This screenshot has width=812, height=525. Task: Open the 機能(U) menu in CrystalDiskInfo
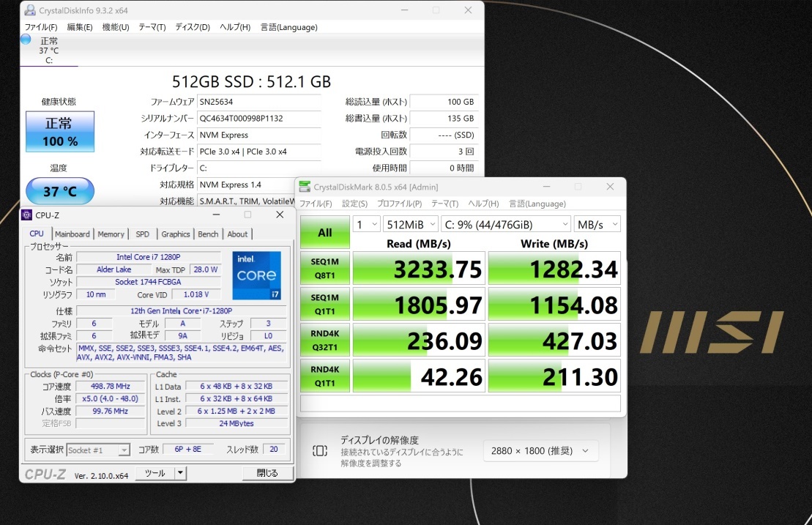[116, 27]
